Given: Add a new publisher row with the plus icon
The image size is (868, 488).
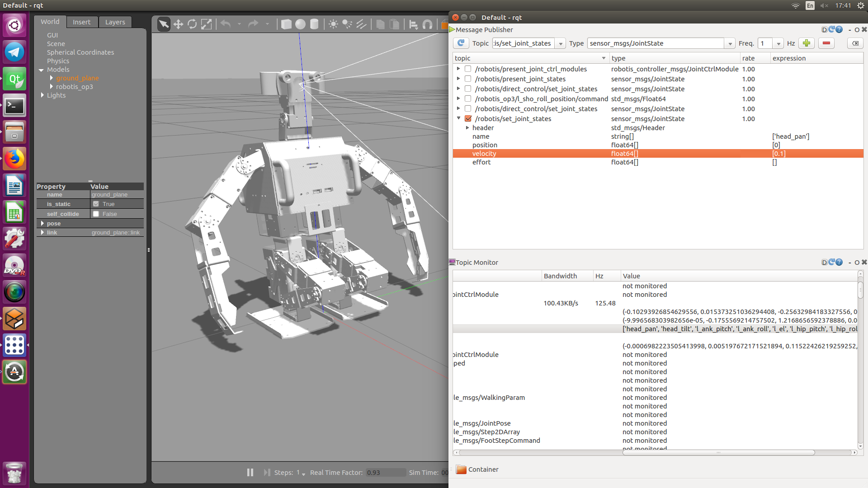Looking at the screenshot, I should (807, 43).
